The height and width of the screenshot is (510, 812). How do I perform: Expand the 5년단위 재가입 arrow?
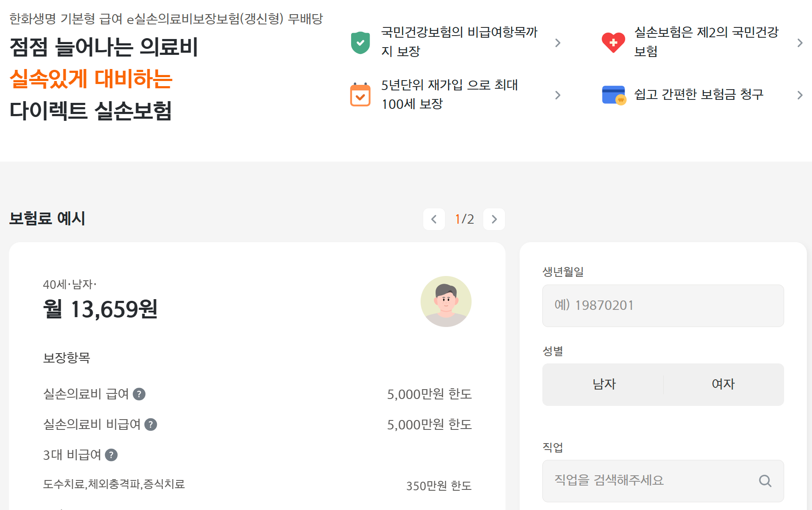click(558, 95)
